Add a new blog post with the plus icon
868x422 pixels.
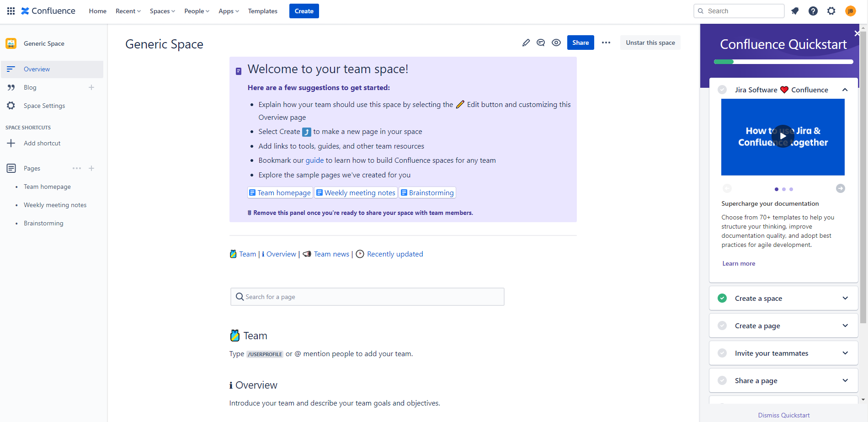[x=91, y=87]
